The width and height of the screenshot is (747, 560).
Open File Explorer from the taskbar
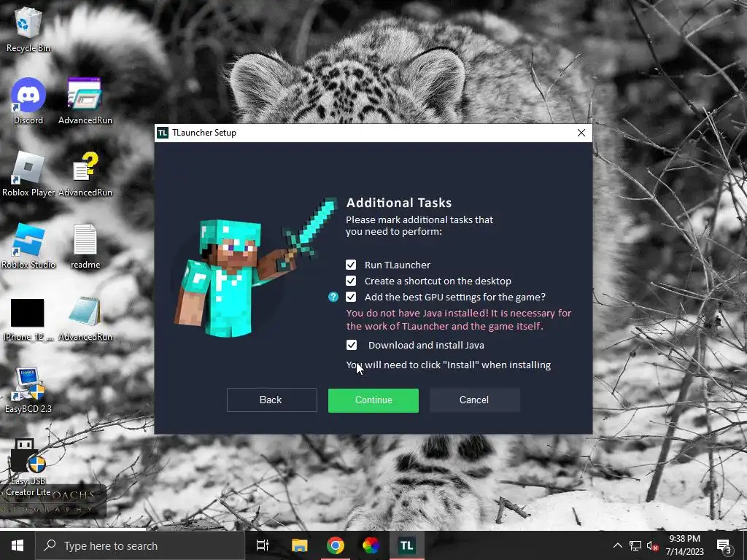click(x=300, y=545)
